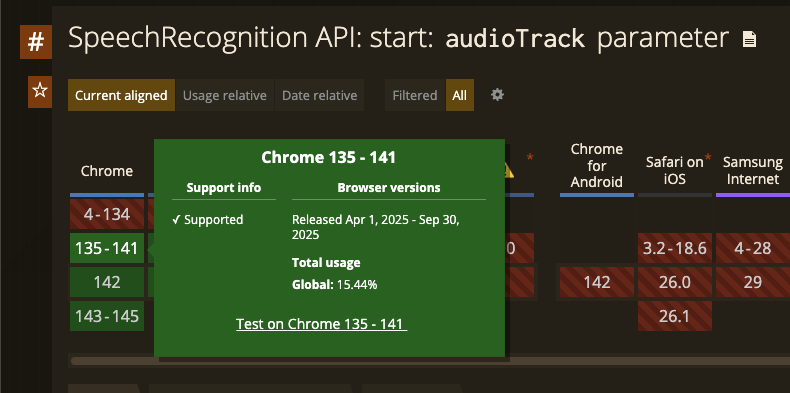The image size is (790, 393).
Task: Select the Current aligned view
Action: click(x=121, y=95)
